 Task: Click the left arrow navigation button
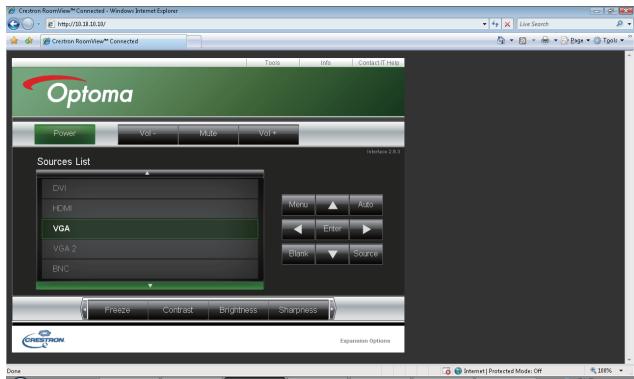point(298,229)
